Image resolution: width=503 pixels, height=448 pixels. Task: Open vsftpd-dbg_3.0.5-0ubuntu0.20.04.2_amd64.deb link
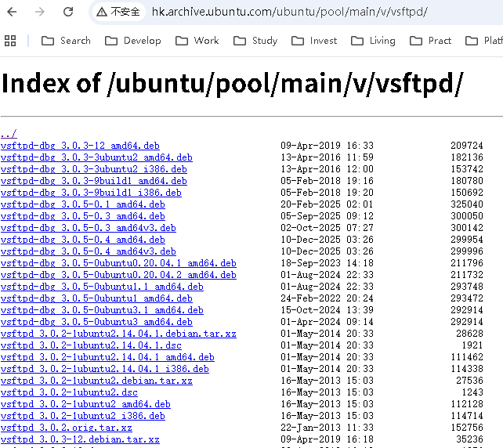point(118,275)
